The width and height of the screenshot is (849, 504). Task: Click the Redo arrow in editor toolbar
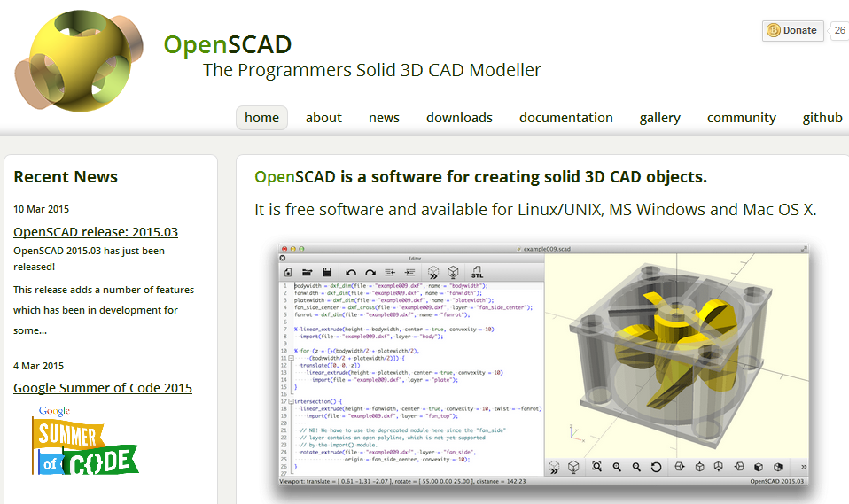tap(370, 272)
